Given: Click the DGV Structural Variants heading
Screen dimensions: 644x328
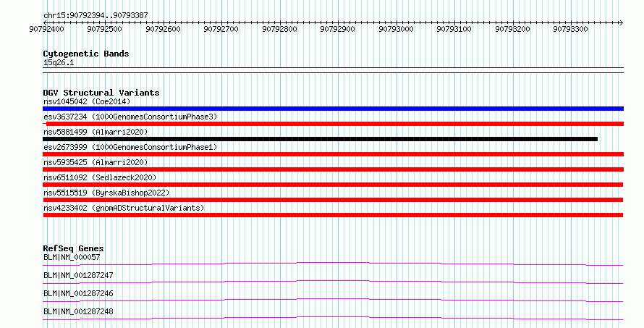Looking at the screenshot, I should pos(101,93).
